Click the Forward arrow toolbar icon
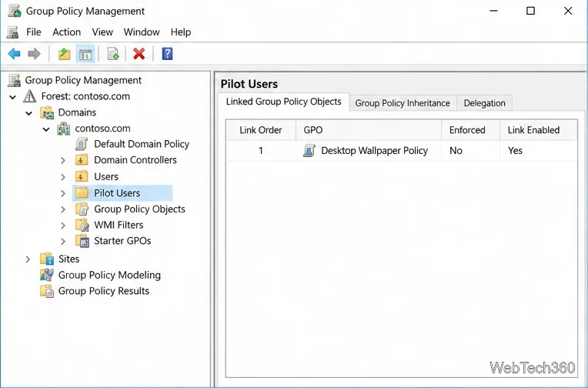The width and height of the screenshot is (588, 388). pos(34,54)
